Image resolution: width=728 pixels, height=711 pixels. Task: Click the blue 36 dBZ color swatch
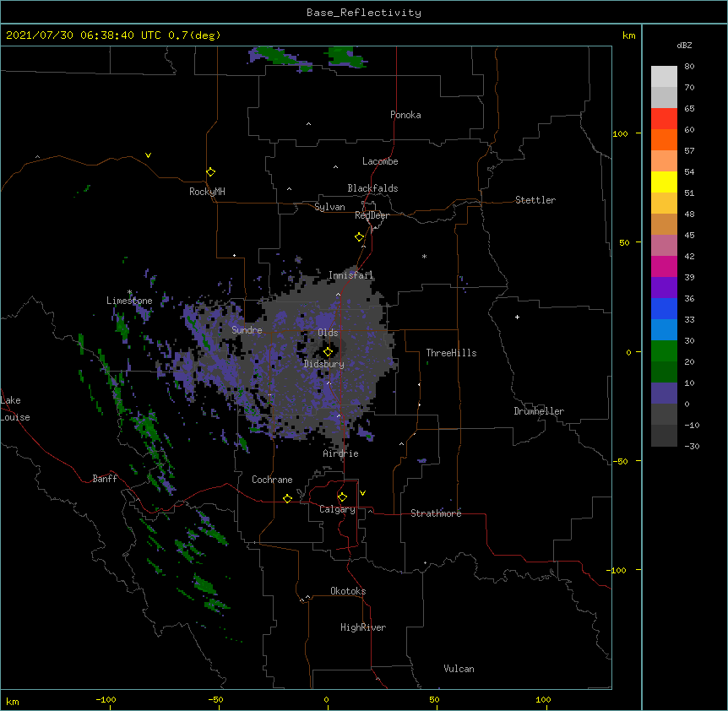click(x=664, y=308)
